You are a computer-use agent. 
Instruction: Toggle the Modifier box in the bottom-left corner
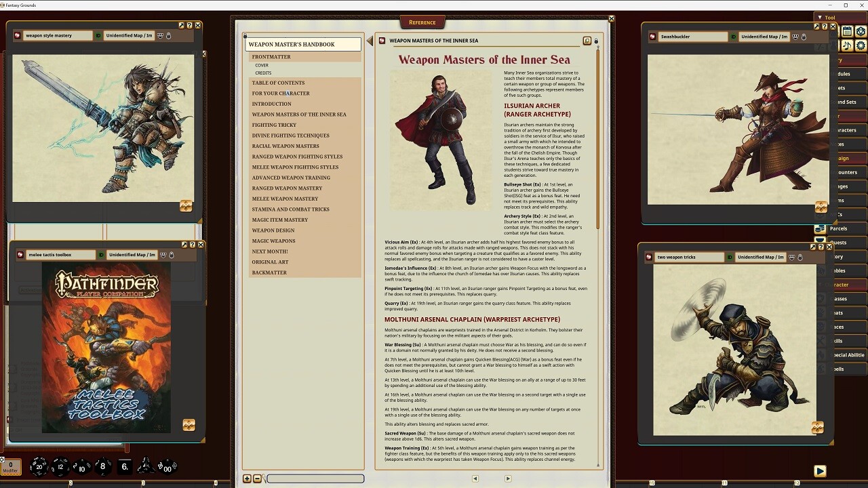(11, 466)
